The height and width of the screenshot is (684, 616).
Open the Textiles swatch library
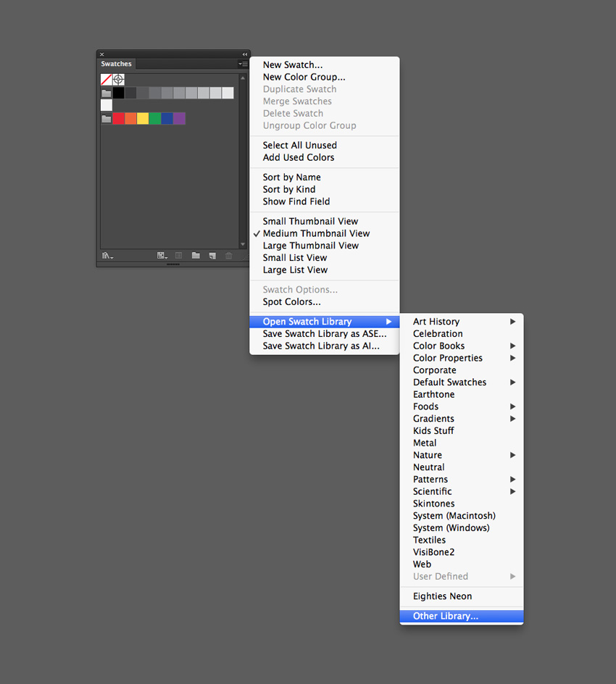click(462, 540)
